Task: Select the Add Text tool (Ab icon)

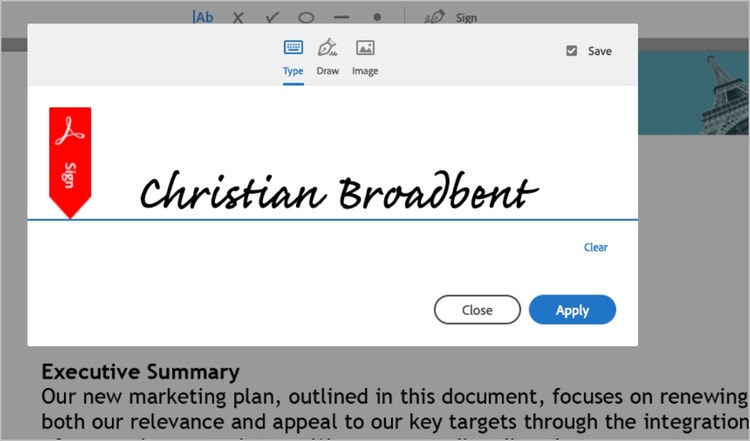Action: pos(203,18)
